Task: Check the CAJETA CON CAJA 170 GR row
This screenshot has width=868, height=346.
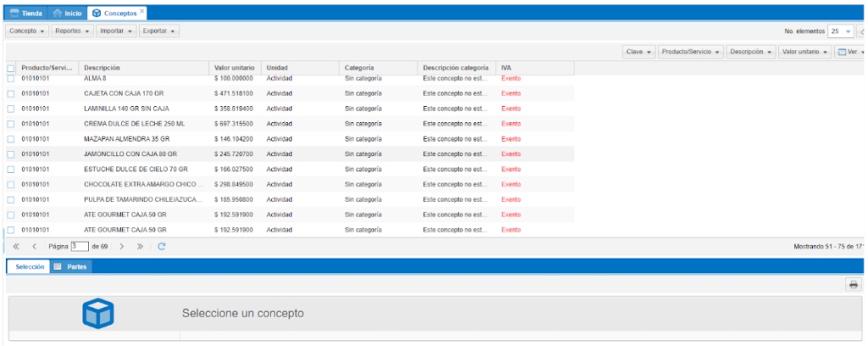Action: click(10, 93)
